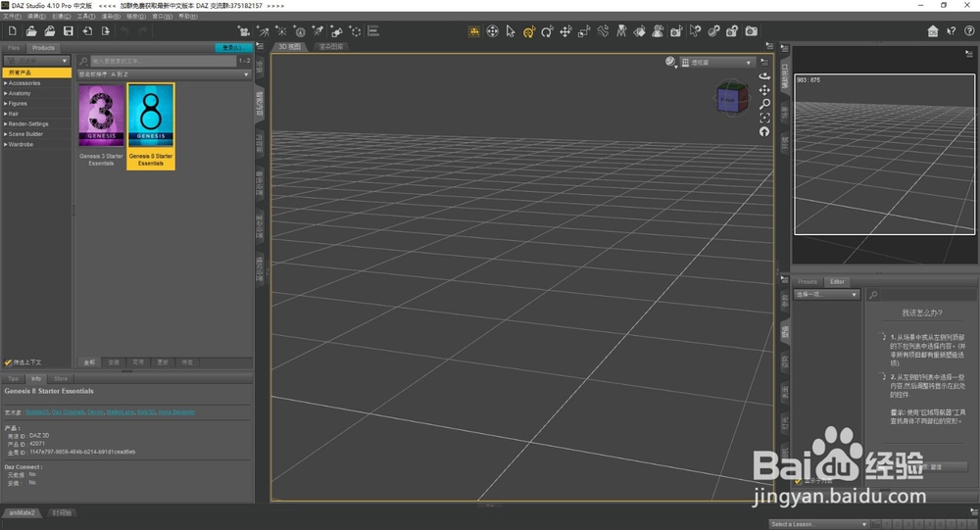
Task: Switch to the Tips tab
Action: click(x=13, y=379)
